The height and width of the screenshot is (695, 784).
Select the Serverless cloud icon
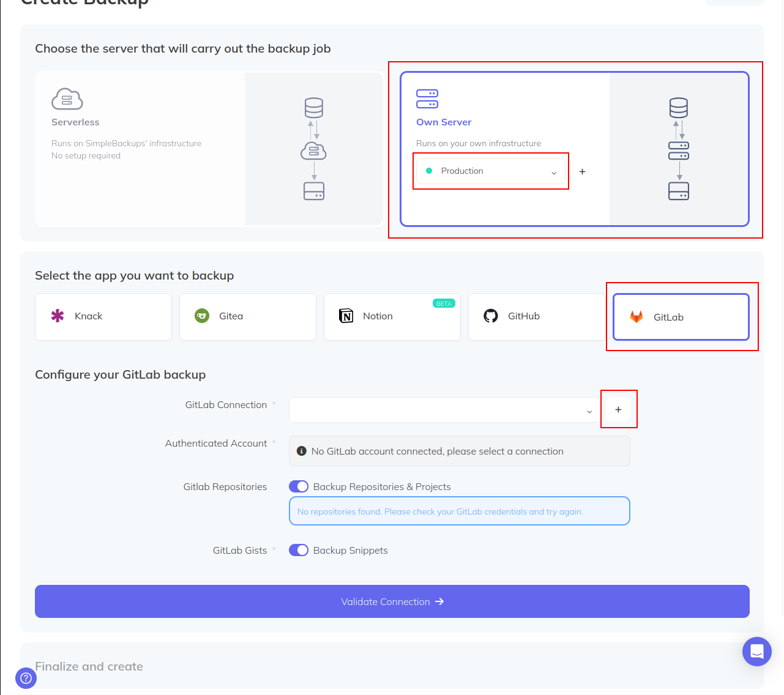[67, 99]
